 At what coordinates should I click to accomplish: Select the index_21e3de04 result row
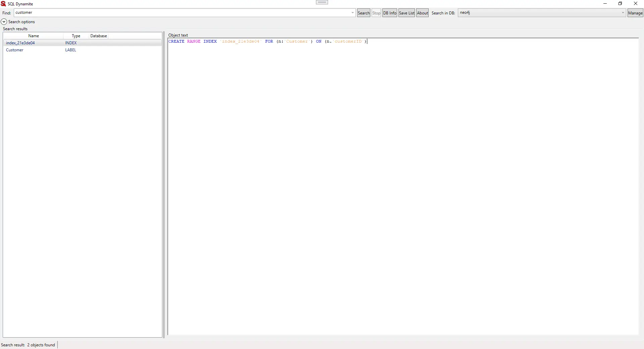pyautogui.click(x=83, y=43)
